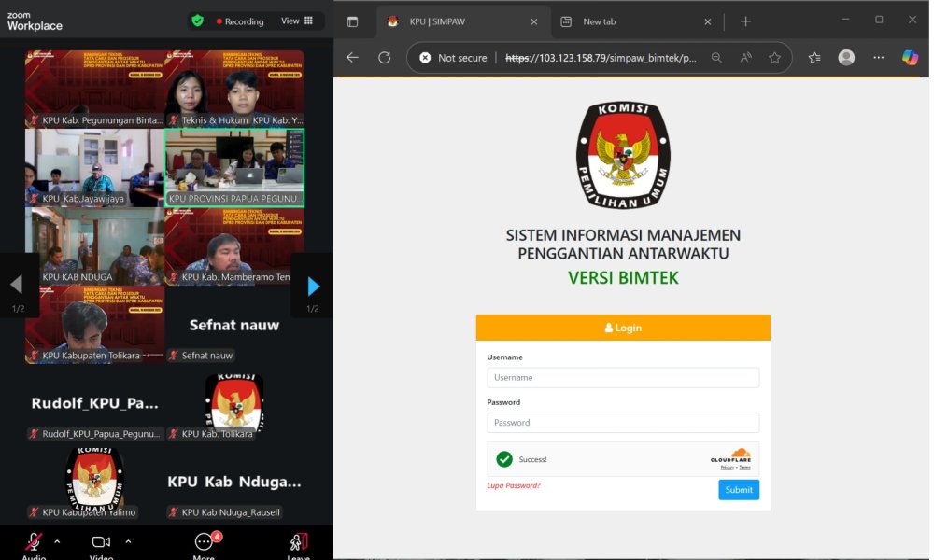The image size is (934, 560).
Task: Expand audio options chevron next to microphone
Action: pyautogui.click(x=57, y=541)
